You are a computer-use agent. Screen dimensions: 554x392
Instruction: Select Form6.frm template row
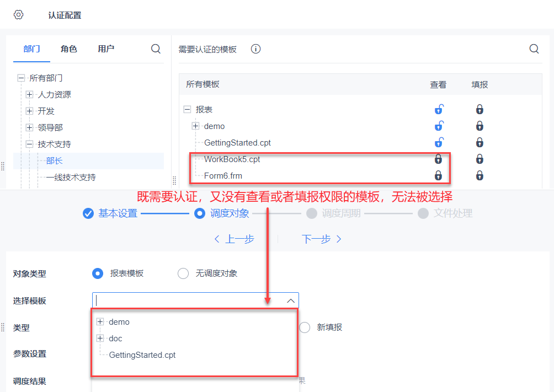point(223,175)
